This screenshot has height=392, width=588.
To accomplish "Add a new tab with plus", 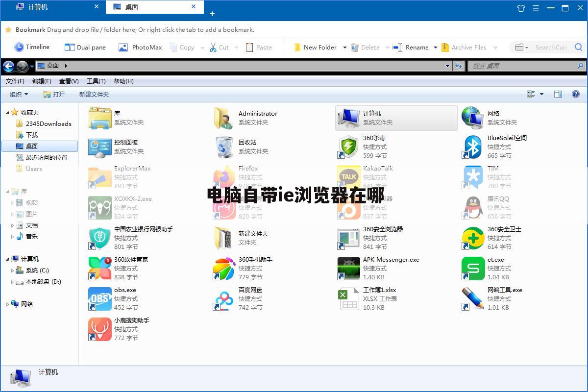I will [212, 14].
